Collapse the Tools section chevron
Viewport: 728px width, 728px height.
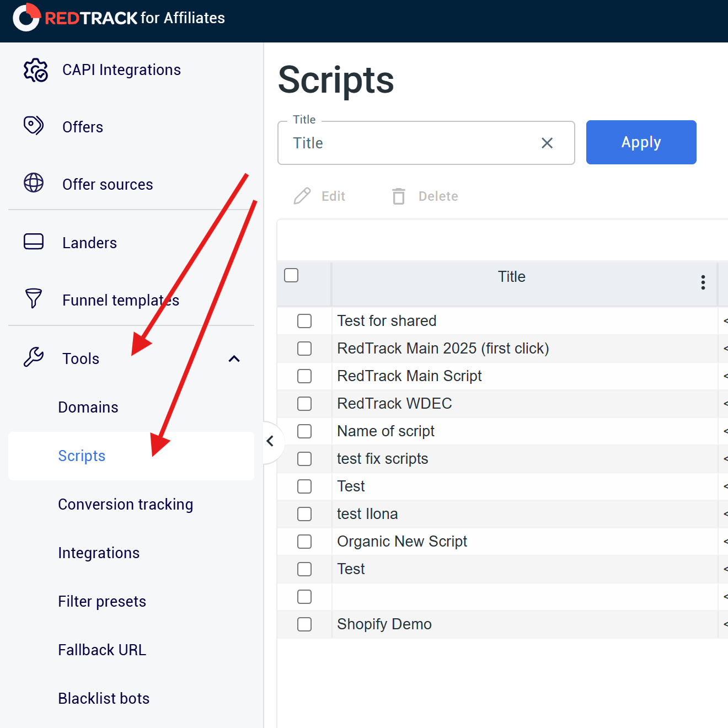click(234, 359)
